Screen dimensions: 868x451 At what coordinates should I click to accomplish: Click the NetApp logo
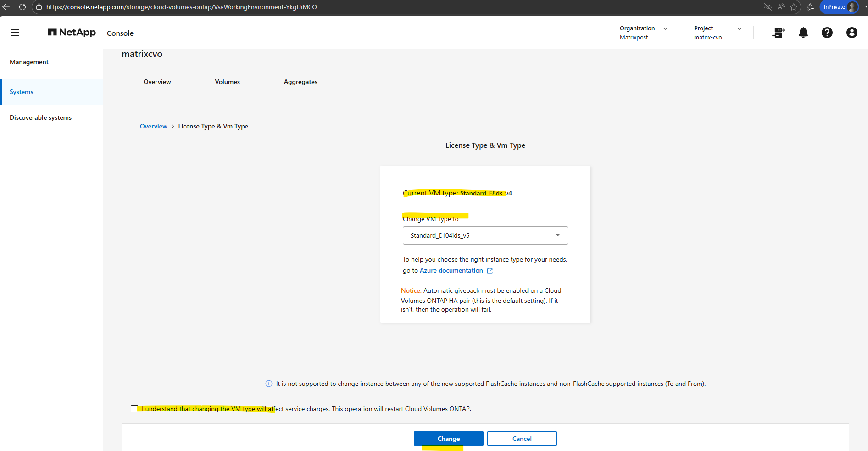[72, 33]
